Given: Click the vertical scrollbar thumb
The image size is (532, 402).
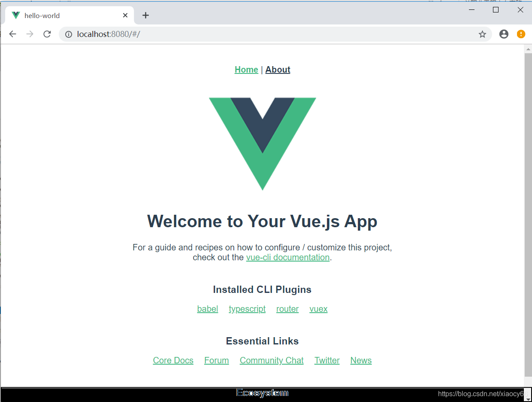Looking at the screenshot, I should click(x=528, y=215).
